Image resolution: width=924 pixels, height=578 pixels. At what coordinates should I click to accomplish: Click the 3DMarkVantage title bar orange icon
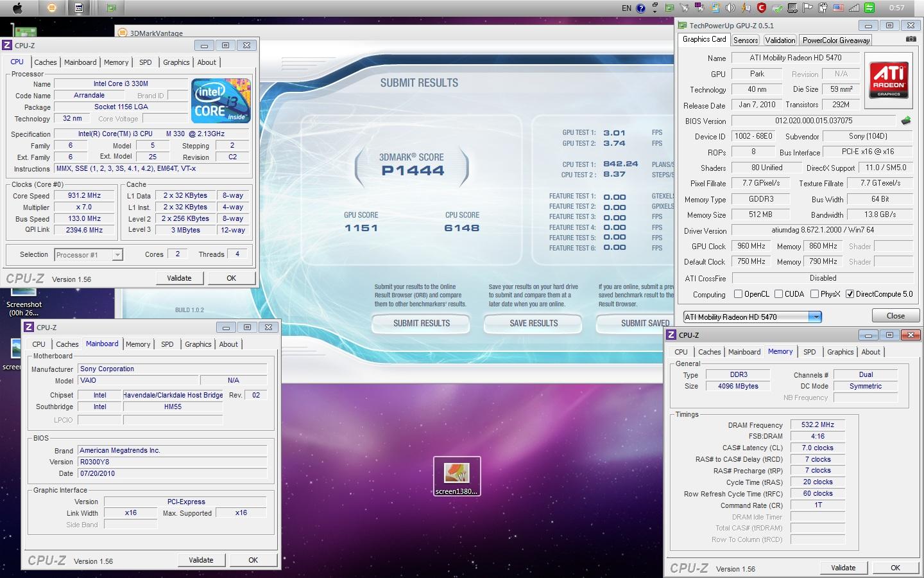[x=123, y=33]
